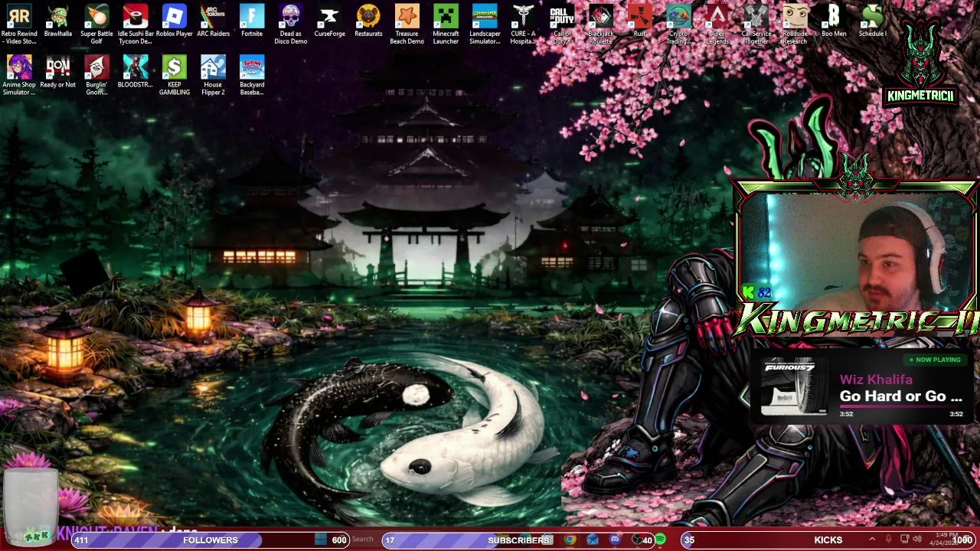The width and height of the screenshot is (980, 551).
Task: Open the Backyard Baseball shortcut
Action: 252,76
